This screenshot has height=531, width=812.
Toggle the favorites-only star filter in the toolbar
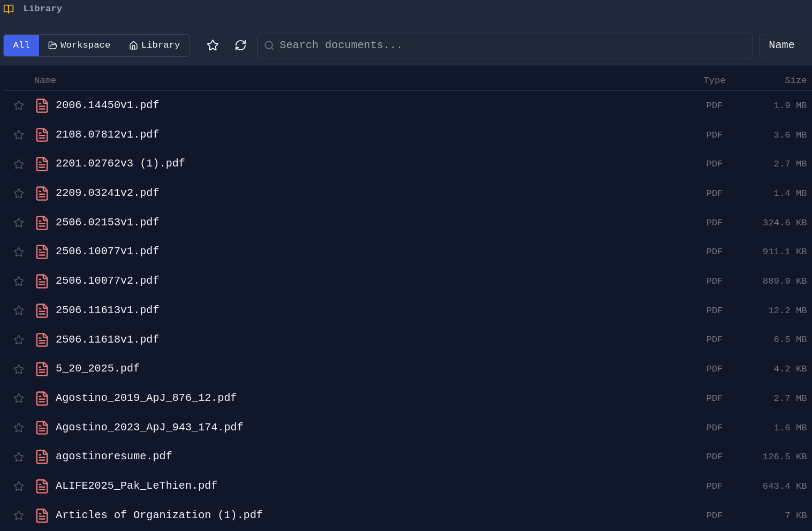point(213,45)
